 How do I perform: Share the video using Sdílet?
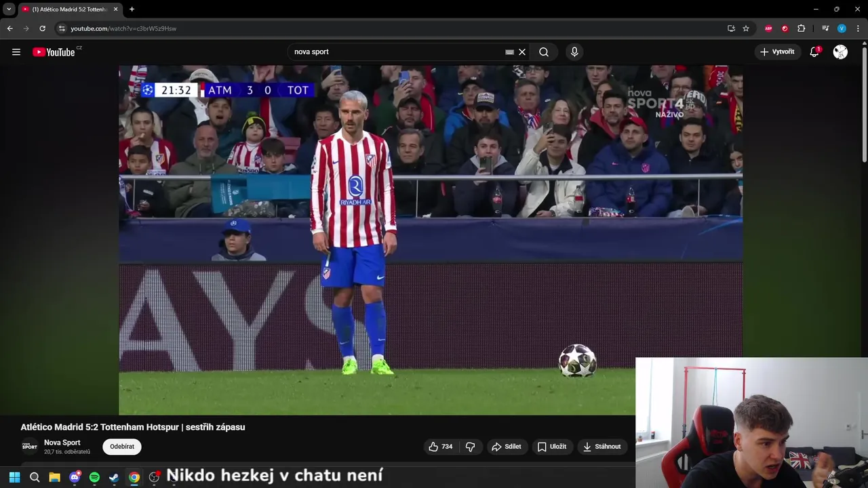tap(506, 447)
